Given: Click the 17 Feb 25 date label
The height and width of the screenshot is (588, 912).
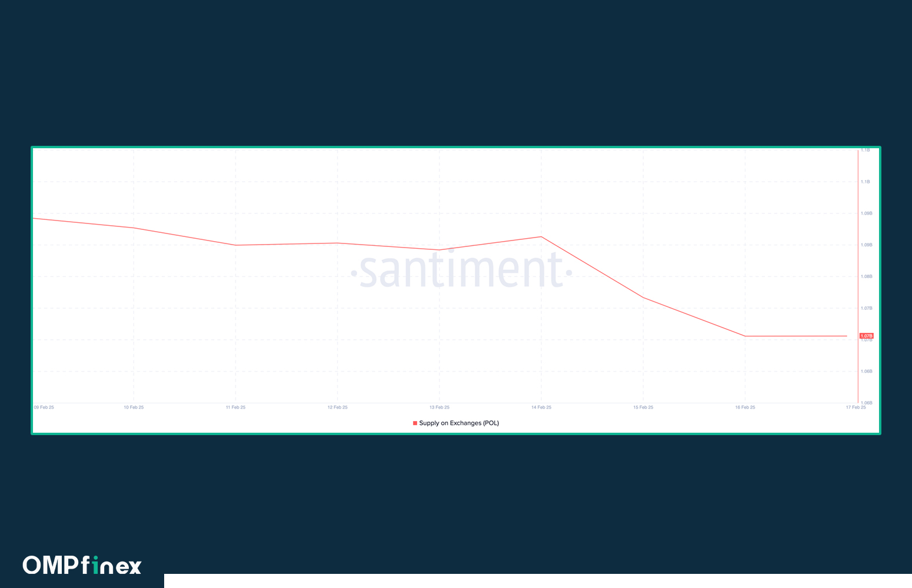Looking at the screenshot, I should click(856, 407).
